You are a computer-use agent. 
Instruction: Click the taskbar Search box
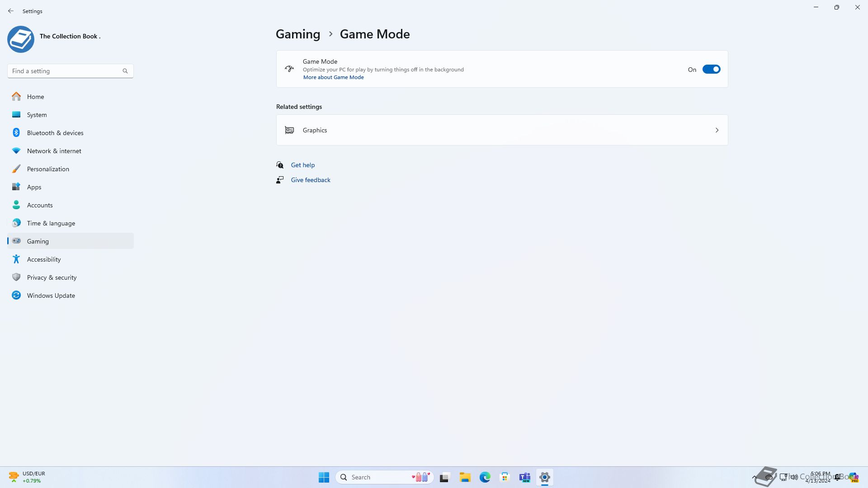point(384,477)
